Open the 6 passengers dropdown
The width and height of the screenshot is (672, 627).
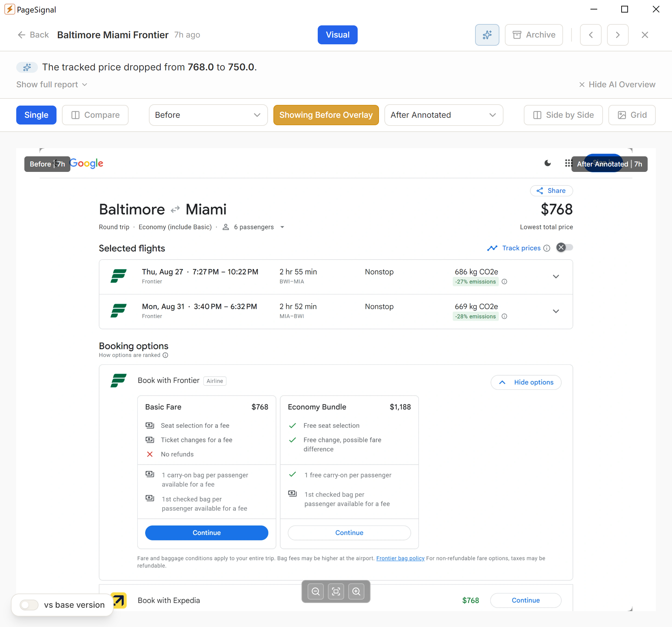coord(253,227)
